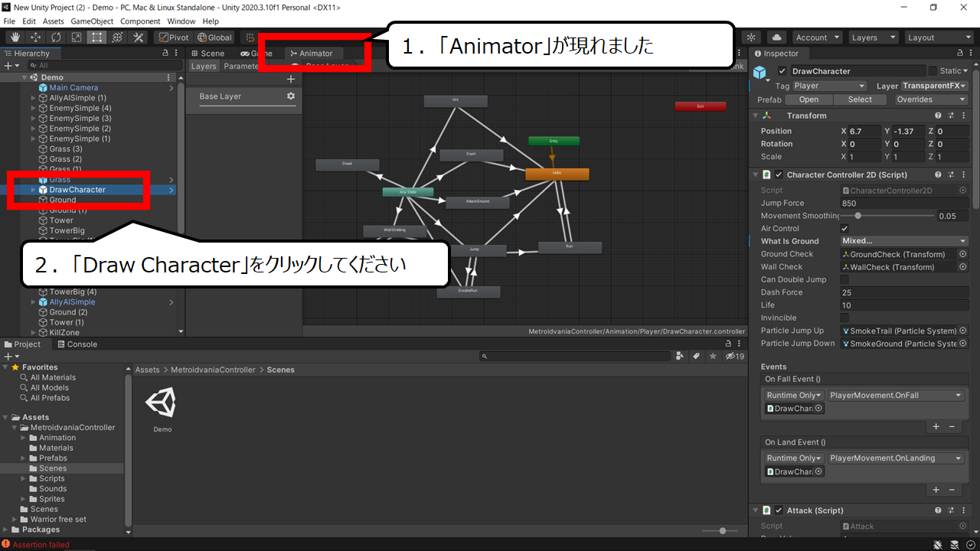Viewport: 980px width, 551px height.
Task: Disable the Character Controller 2D script
Action: click(779, 174)
